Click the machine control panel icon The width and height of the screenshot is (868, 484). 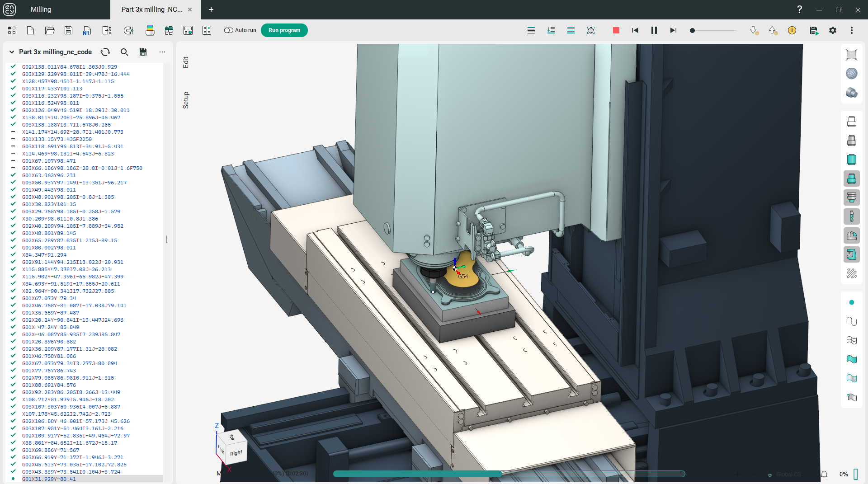188,30
